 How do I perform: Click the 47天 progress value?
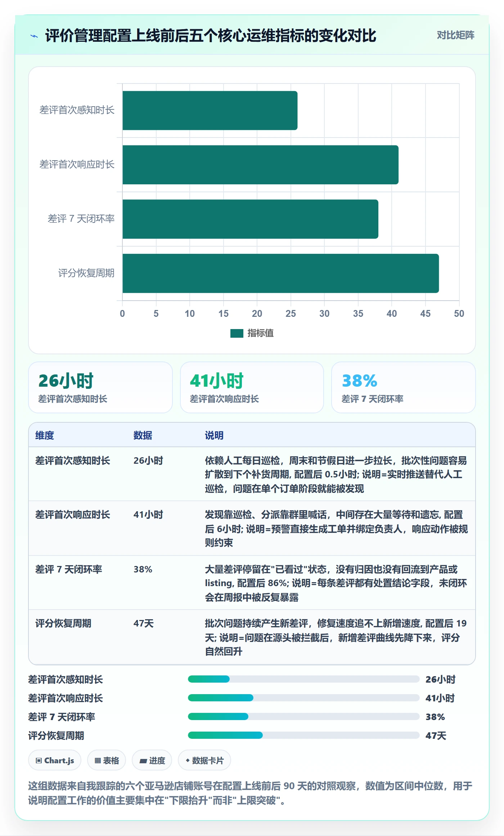tap(436, 736)
